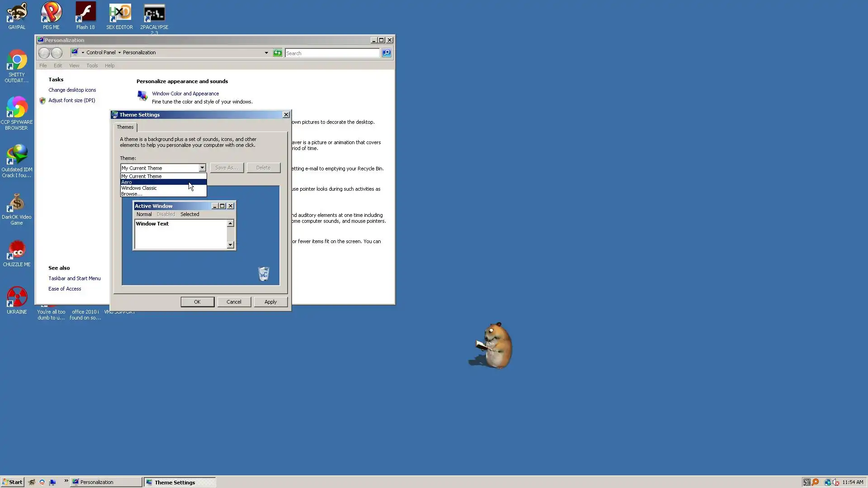
Task: Open the Tools menu
Action: point(92,66)
